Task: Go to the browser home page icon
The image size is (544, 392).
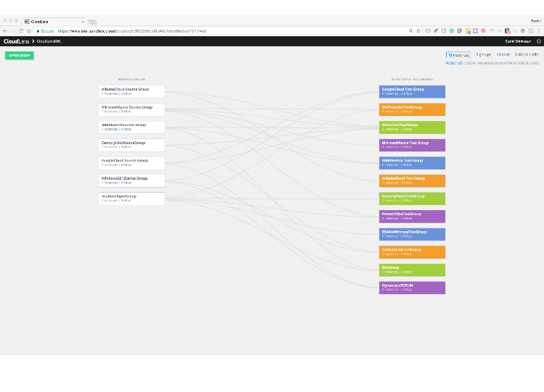Action: pos(29,31)
